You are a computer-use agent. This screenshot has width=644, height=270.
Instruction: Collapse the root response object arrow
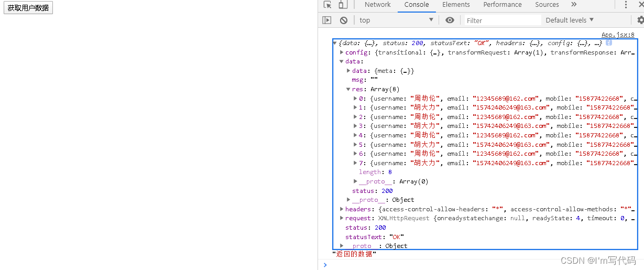(335, 43)
